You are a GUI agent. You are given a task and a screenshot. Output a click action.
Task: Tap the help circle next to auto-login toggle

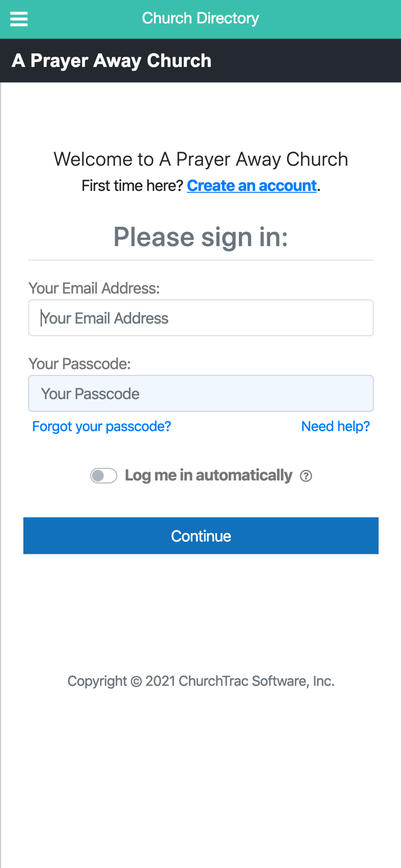pos(306,476)
